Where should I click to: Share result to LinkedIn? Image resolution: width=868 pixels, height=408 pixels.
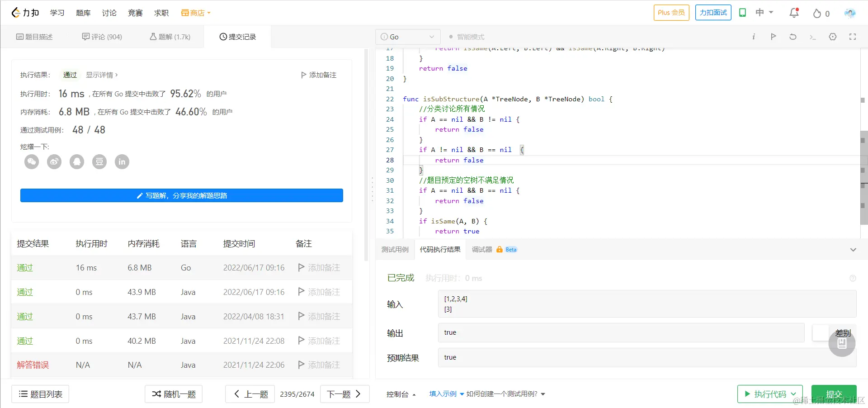[122, 161]
